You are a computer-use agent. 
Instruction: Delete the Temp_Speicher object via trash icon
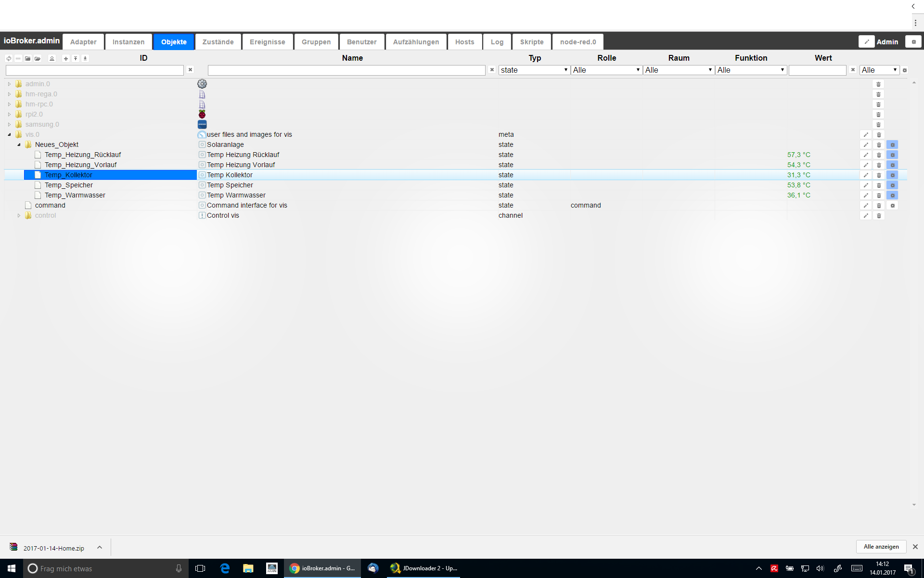coord(879,185)
